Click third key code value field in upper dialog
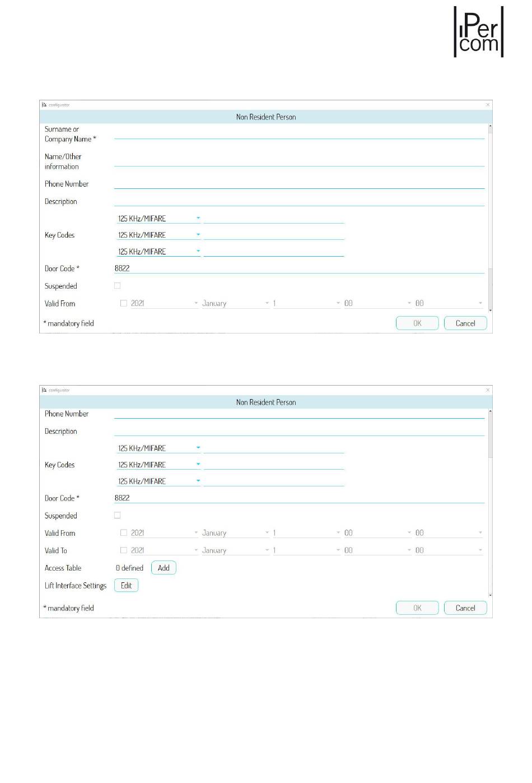The height and width of the screenshot is (783, 532). 274,251
